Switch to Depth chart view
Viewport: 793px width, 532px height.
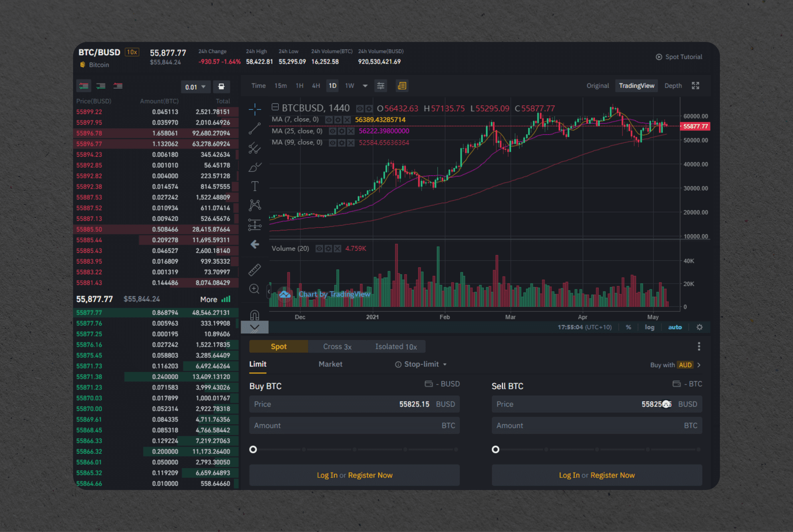[673, 86]
